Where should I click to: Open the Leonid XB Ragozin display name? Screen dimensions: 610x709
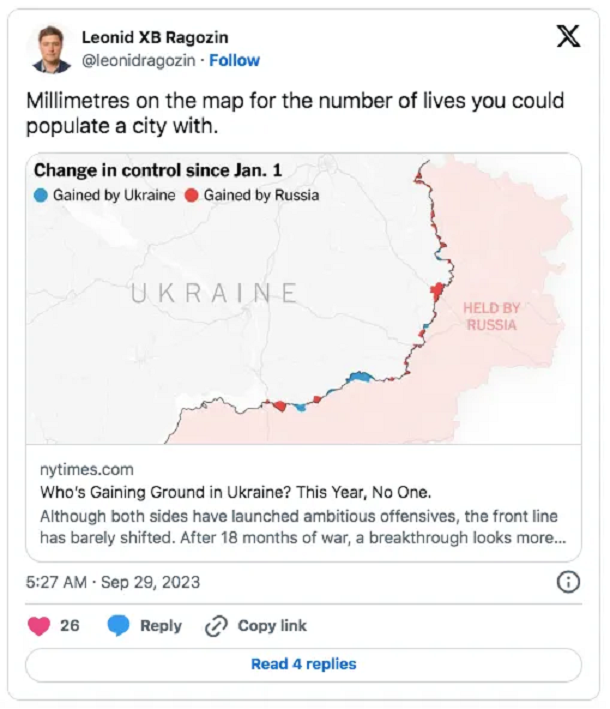[x=155, y=38]
